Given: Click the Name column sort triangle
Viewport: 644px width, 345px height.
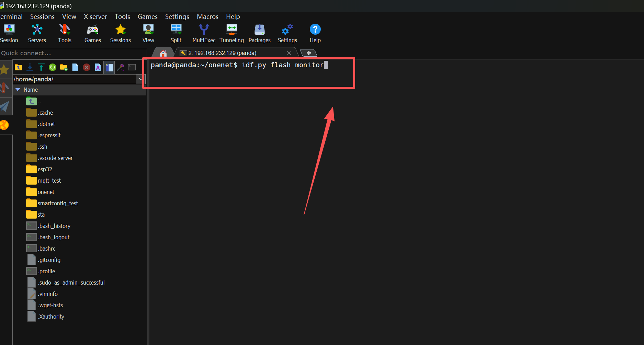Looking at the screenshot, I should (18, 90).
